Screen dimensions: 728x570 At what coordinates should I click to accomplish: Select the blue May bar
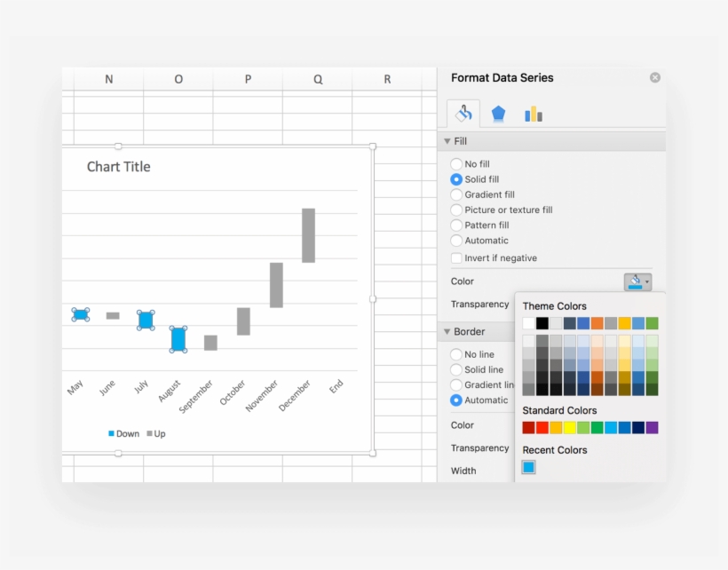(x=81, y=314)
